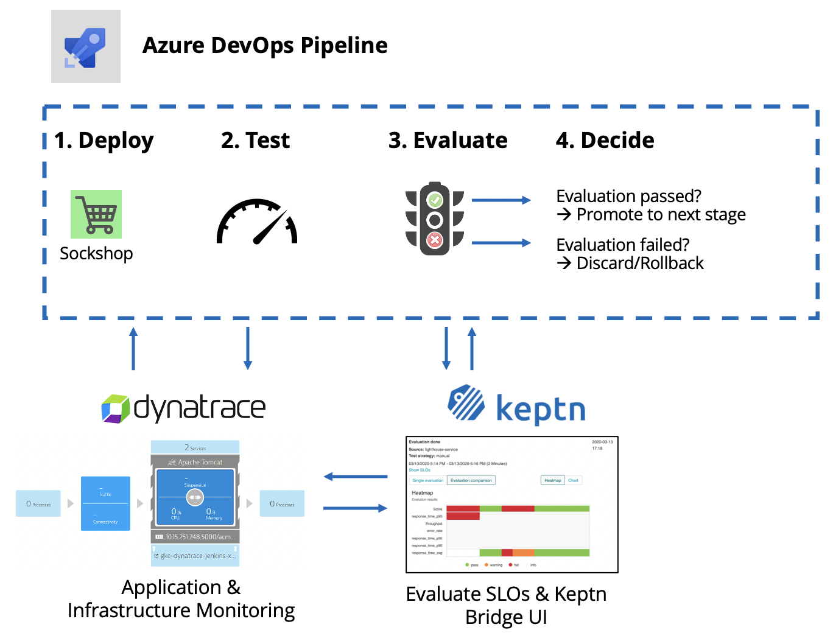
Task: Select the Single evaluation tab
Action: click(428, 480)
